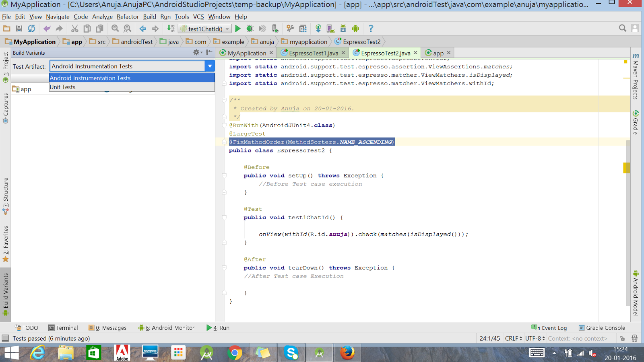Open the SDK Manager
The height and width of the screenshot is (362, 644).
pyautogui.click(x=343, y=29)
